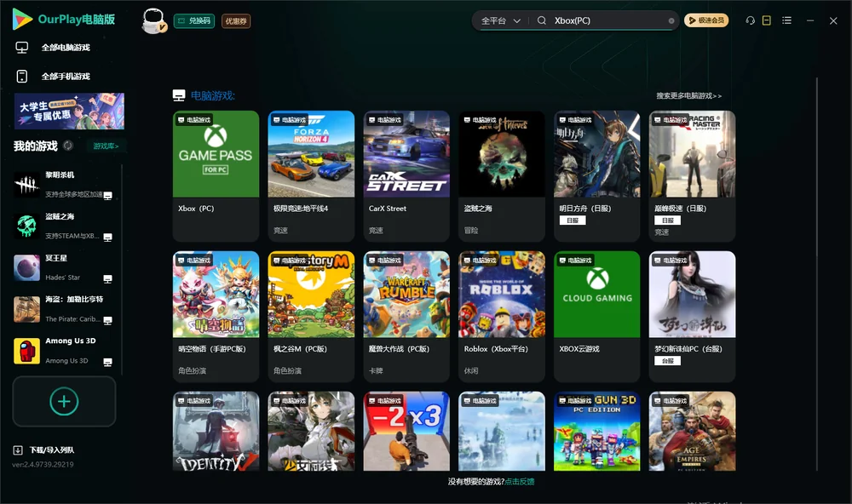Click 搜索更多电脑游戏>> link
The image size is (852, 504).
[688, 95]
